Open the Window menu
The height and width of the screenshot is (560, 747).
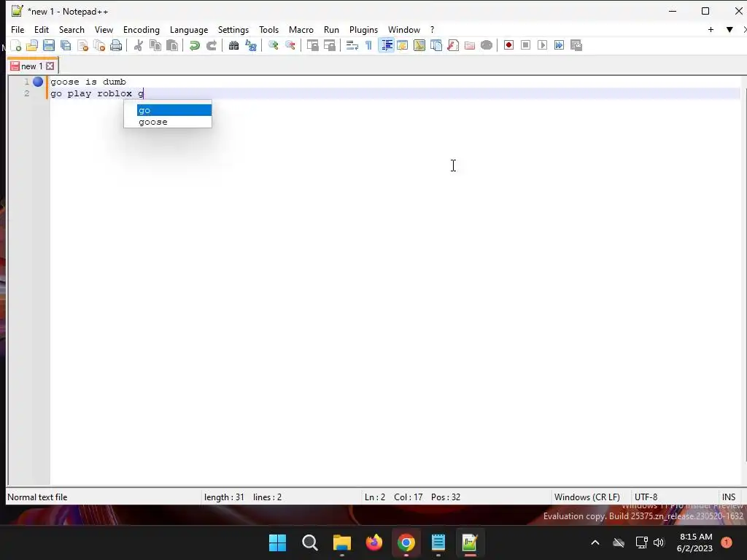tap(404, 29)
